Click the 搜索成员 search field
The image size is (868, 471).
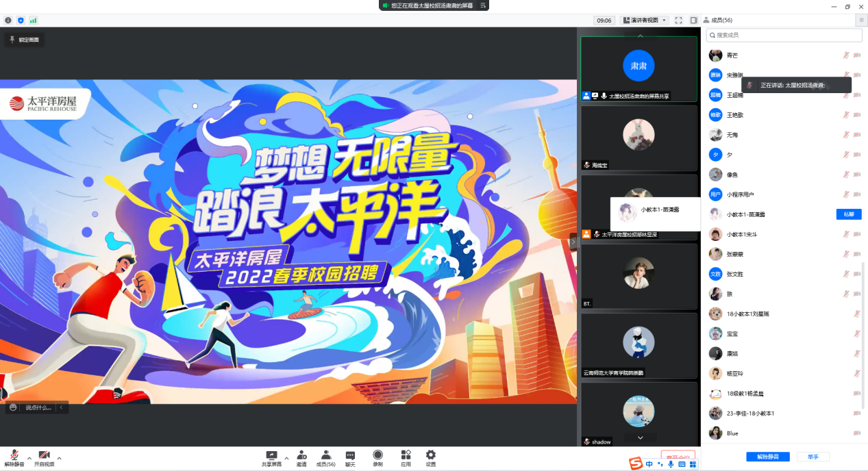(x=784, y=35)
